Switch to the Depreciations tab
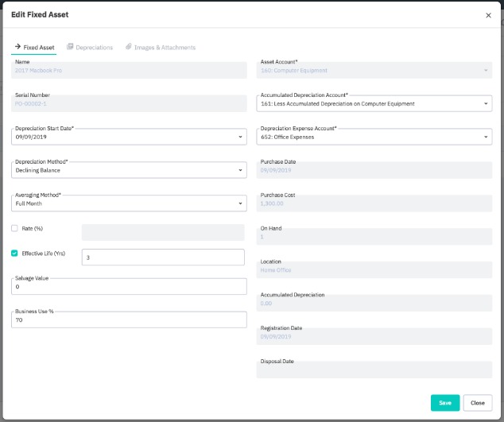 click(x=94, y=48)
